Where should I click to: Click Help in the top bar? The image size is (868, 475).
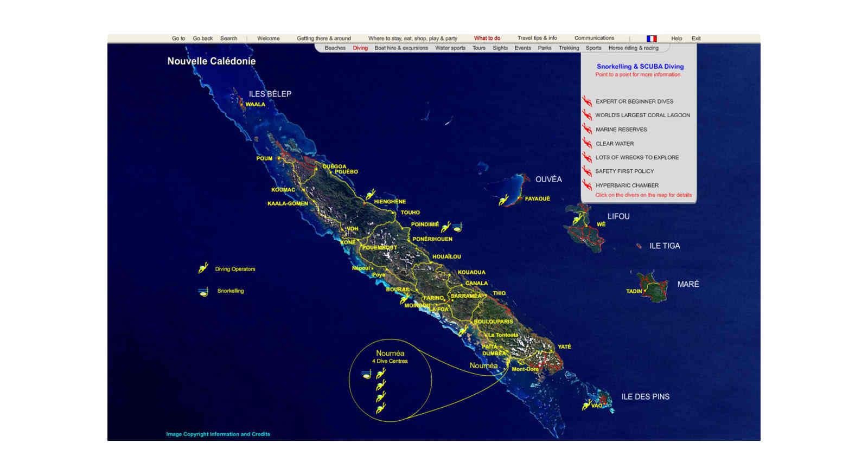point(676,38)
